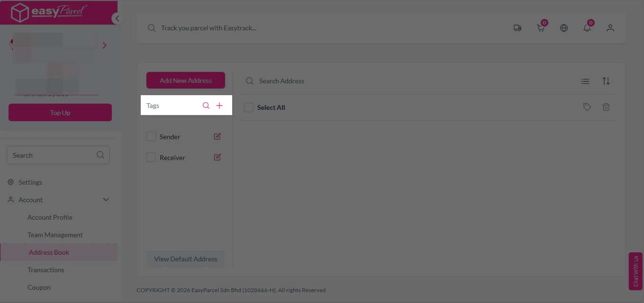Edit the Sender tag with pencil icon
This screenshot has height=303, width=644.
tap(217, 136)
